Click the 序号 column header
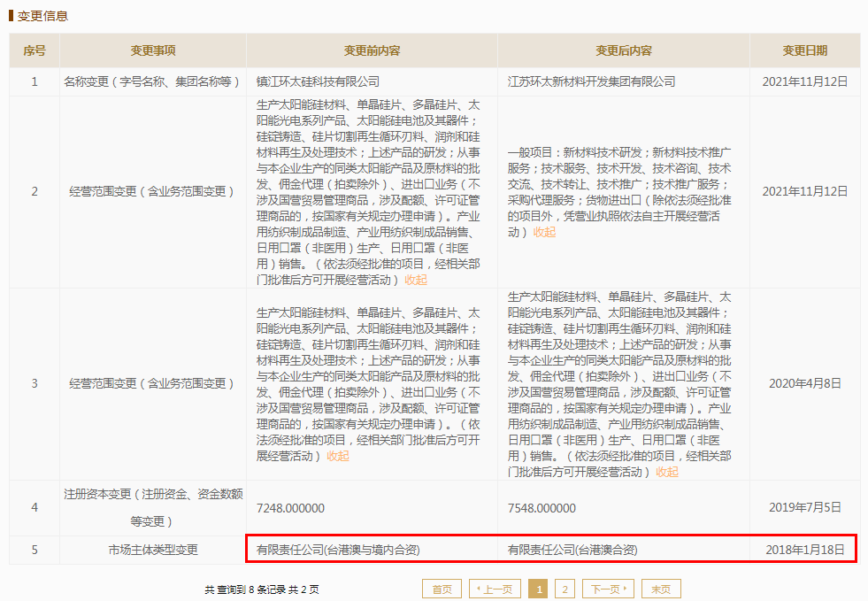The width and height of the screenshot is (868, 601). (x=35, y=50)
